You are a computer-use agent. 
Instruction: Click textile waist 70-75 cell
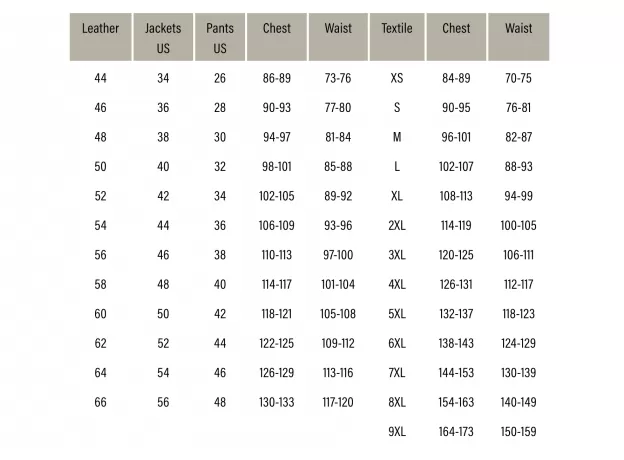519,79
